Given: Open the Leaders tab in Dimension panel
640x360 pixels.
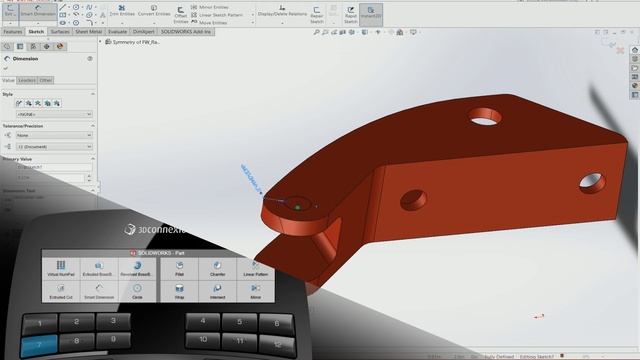Looking at the screenshot, I should coord(27,80).
